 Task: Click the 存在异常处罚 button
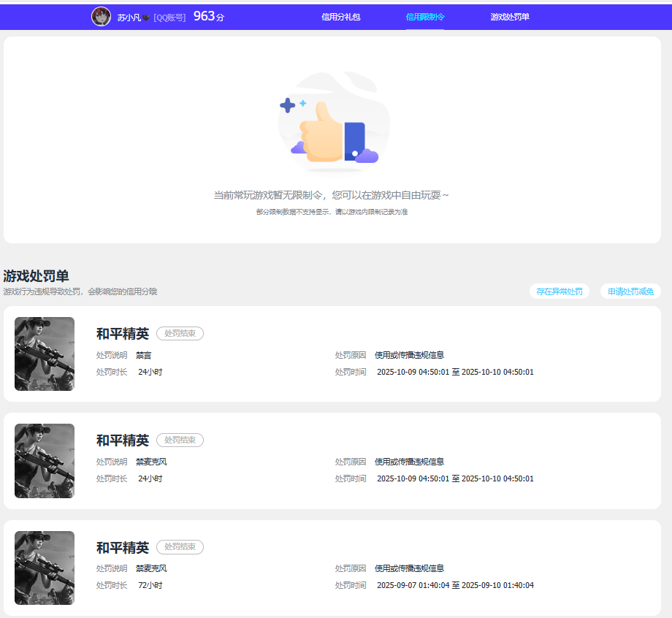559,291
